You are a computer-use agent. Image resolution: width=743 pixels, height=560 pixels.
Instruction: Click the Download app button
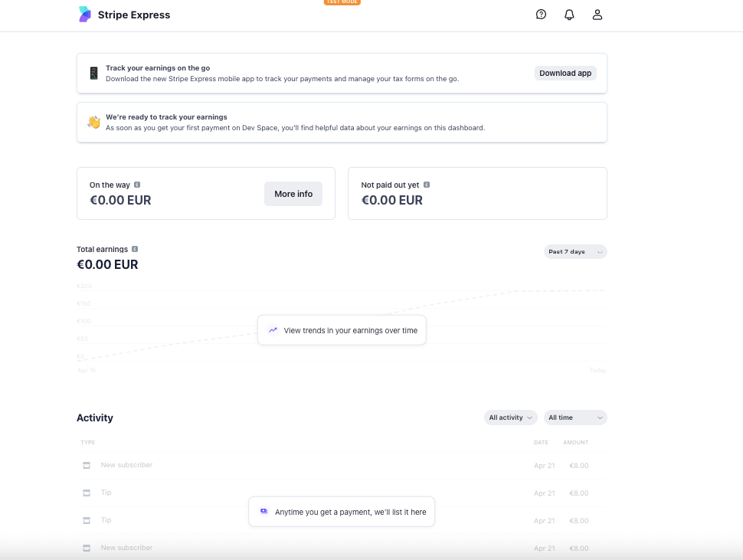click(x=565, y=73)
